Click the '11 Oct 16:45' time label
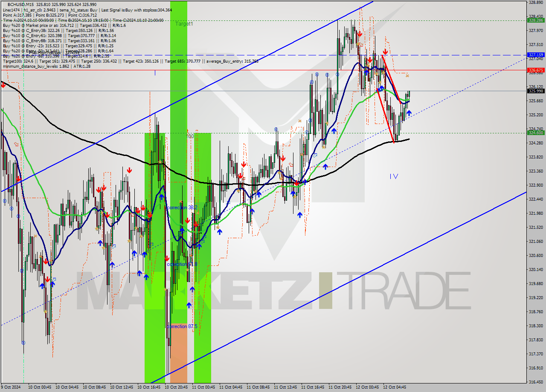The height and width of the screenshot is (392, 546). point(313,387)
